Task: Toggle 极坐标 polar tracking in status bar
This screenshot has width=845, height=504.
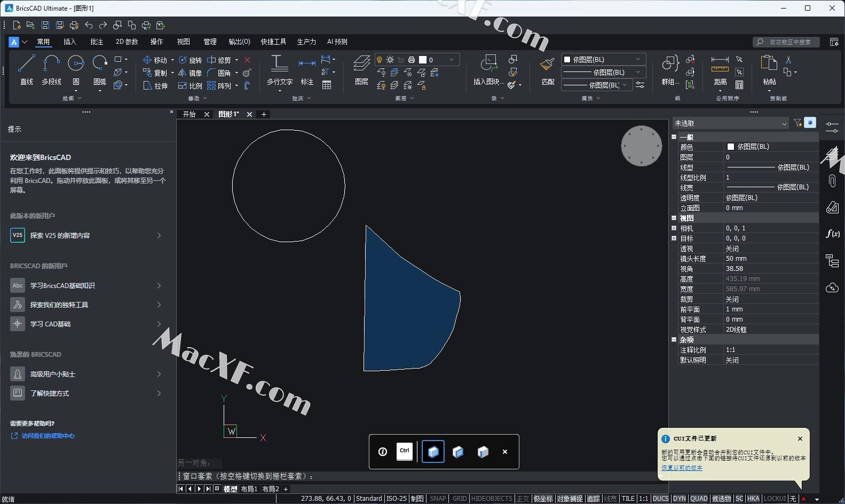Action: [543, 499]
